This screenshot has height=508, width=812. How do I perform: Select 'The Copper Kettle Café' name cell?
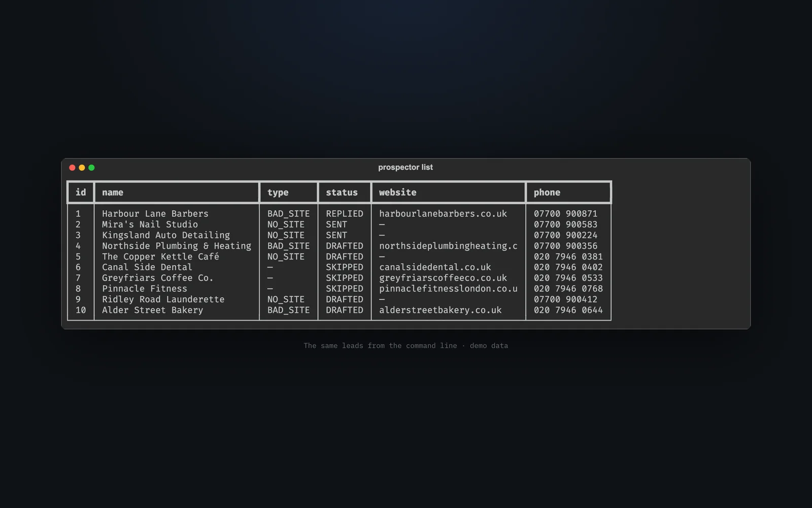coord(160,257)
